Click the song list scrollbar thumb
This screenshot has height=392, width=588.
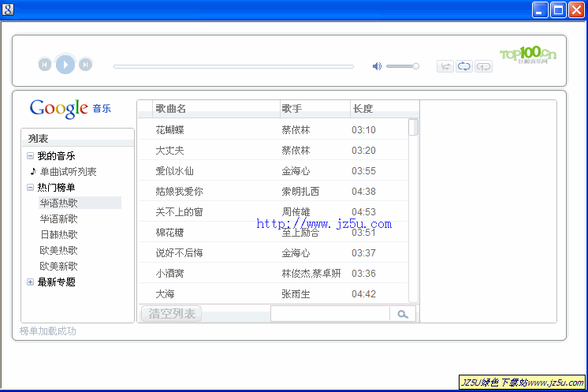pos(413,127)
